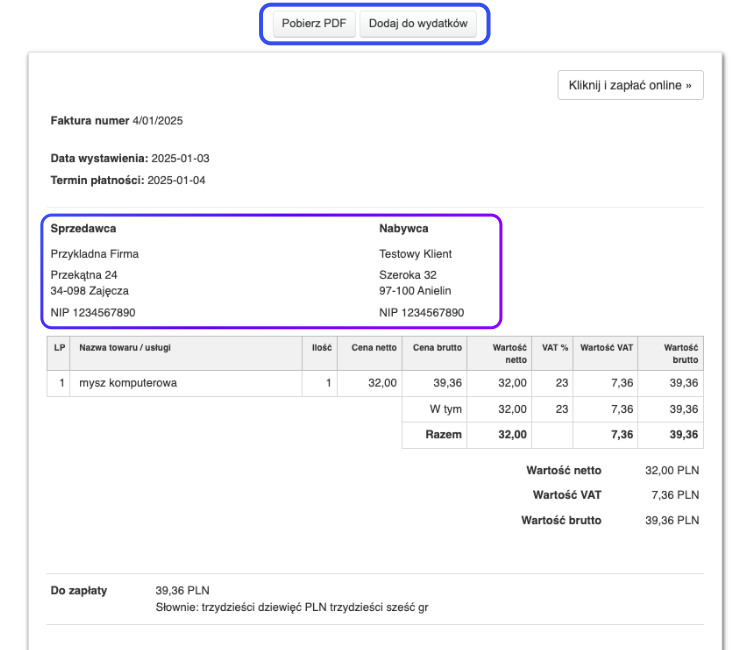Click the VAT % column header
Screen dimensions: 750x650
click(555, 348)
